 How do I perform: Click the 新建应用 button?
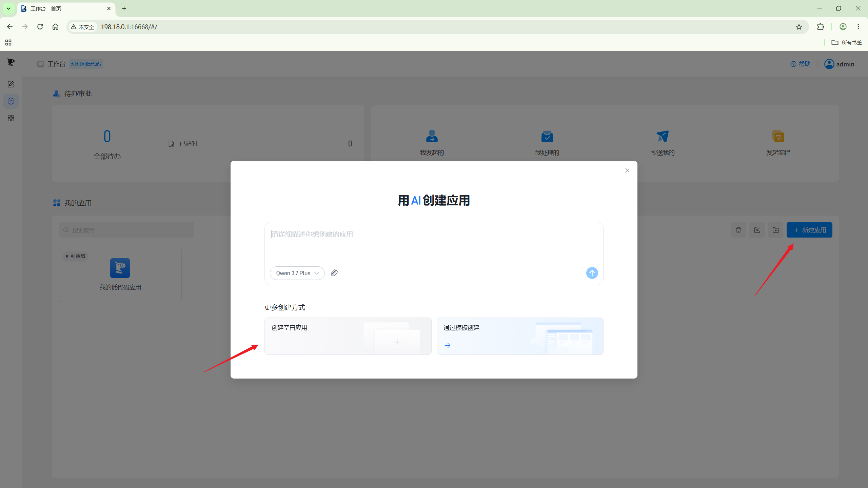(809, 230)
